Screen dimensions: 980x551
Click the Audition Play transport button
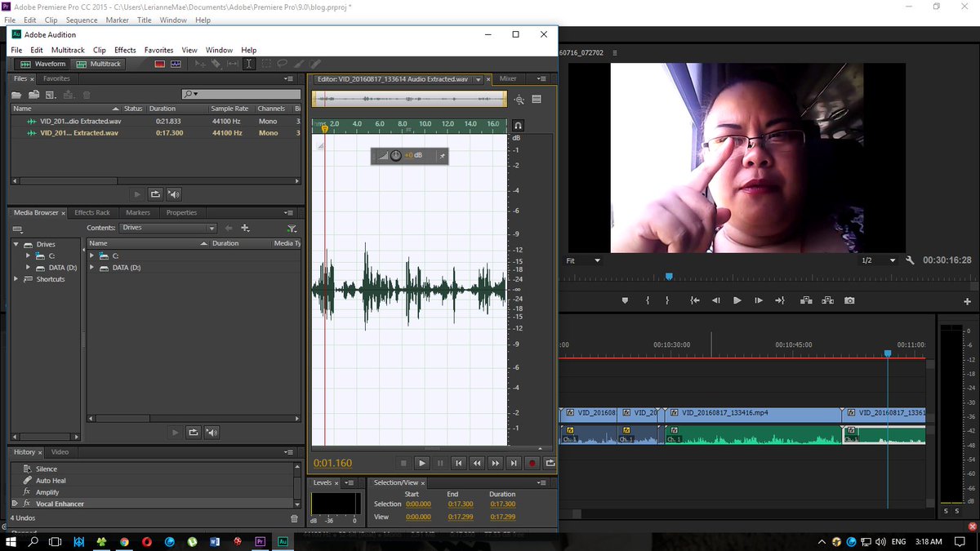tap(422, 464)
